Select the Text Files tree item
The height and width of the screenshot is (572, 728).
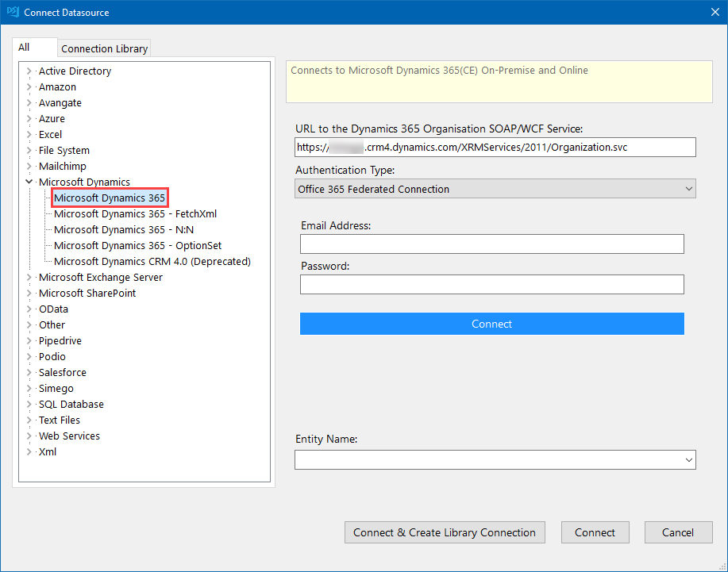click(x=59, y=420)
